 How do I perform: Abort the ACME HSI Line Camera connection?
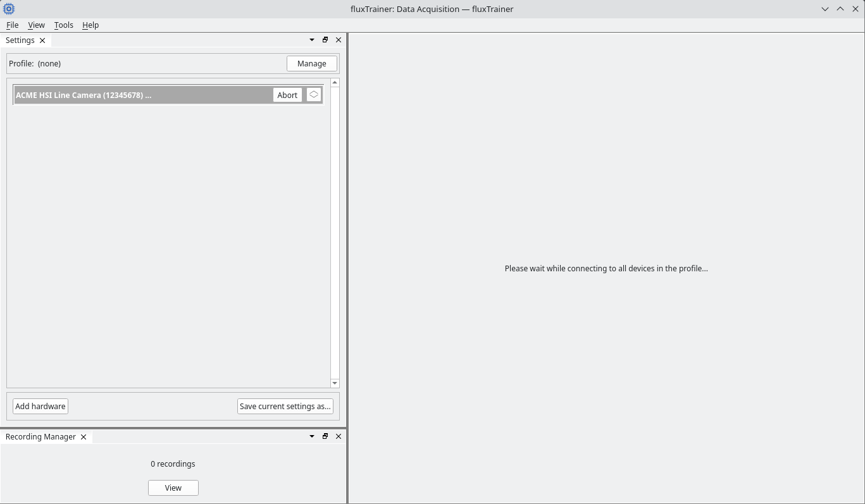pos(287,95)
